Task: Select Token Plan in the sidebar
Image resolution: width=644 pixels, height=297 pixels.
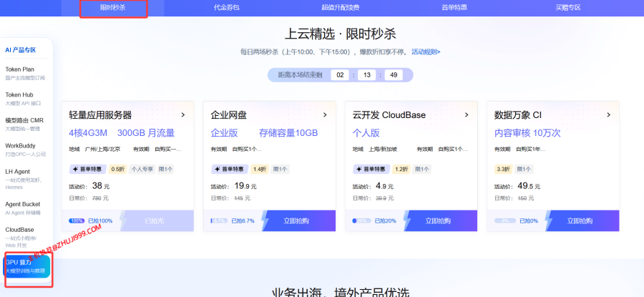Action: coord(26,73)
